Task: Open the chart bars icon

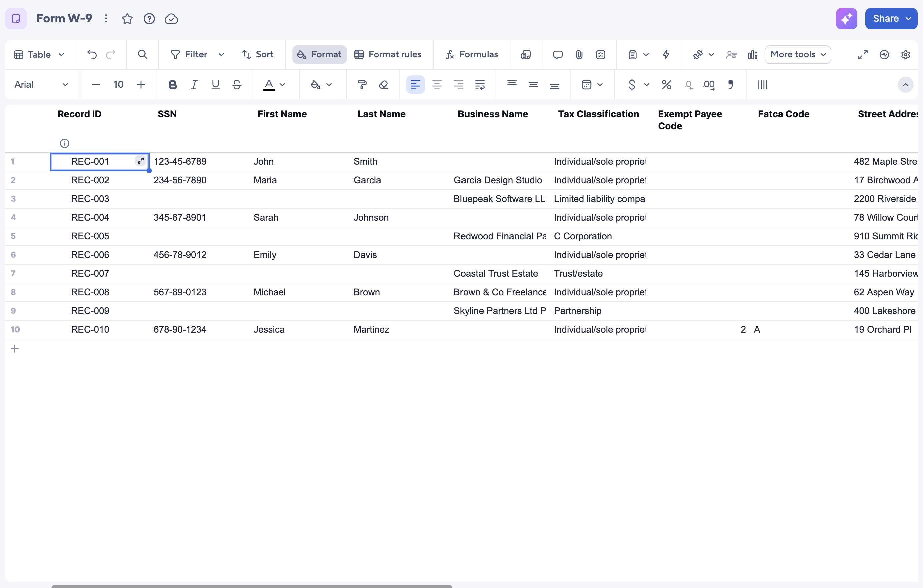Action: point(752,54)
